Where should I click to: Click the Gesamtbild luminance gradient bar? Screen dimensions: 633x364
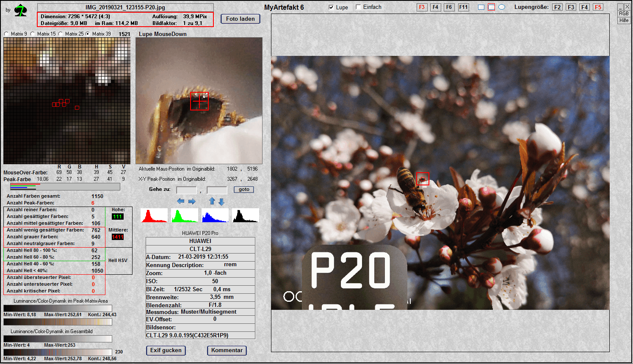[x=58, y=339]
